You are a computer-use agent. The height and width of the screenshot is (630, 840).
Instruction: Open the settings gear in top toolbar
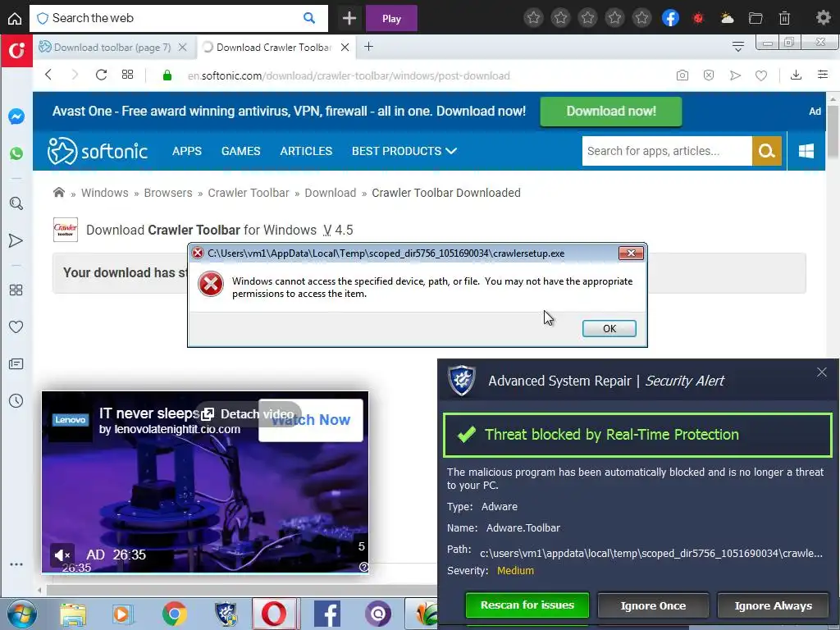click(x=823, y=18)
